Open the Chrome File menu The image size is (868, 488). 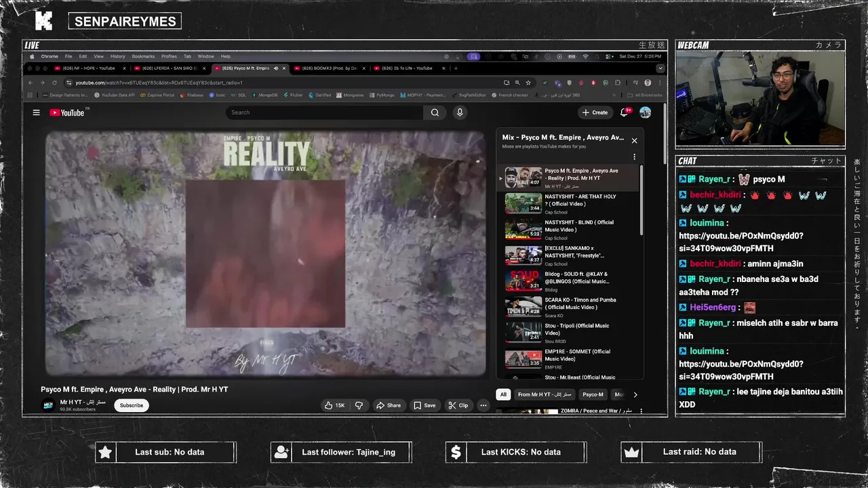click(68, 56)
